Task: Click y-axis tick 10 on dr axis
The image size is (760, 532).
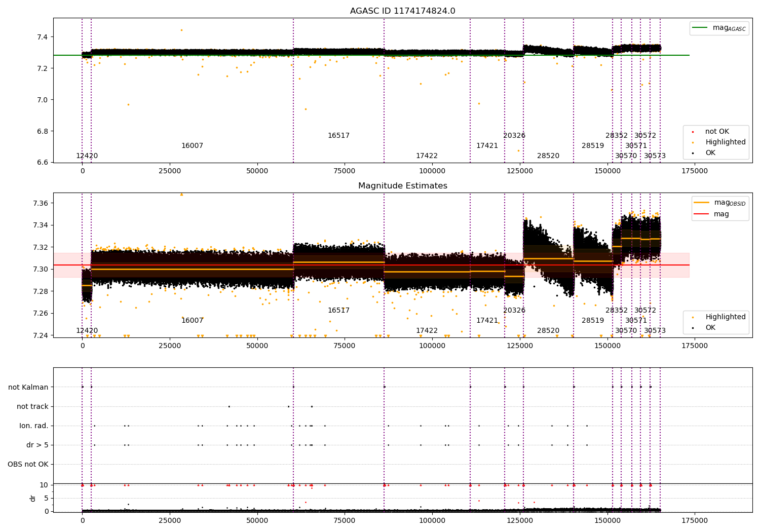Action: coord(45,485)
